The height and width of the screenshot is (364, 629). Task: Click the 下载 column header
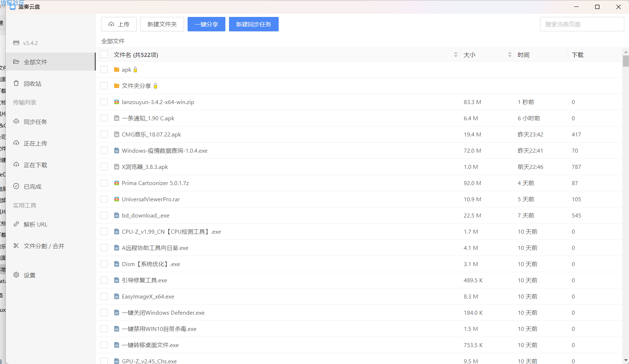click(x=578, y=55)
